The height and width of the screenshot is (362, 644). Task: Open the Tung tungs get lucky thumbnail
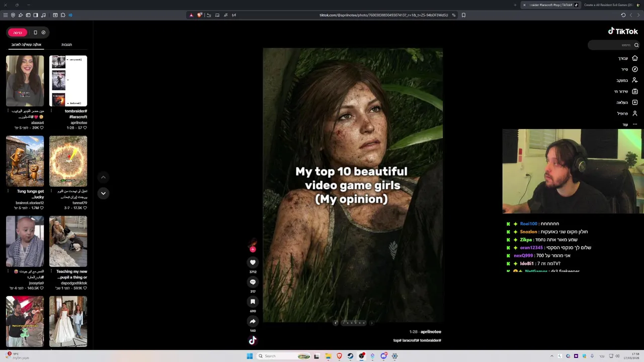click(25, 161)
